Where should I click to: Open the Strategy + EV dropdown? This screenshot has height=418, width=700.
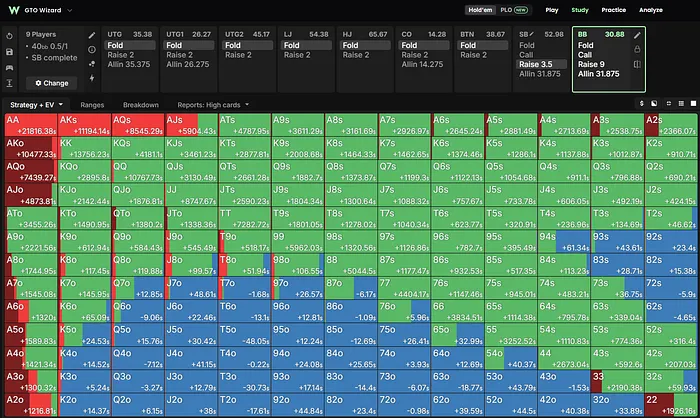36,105
